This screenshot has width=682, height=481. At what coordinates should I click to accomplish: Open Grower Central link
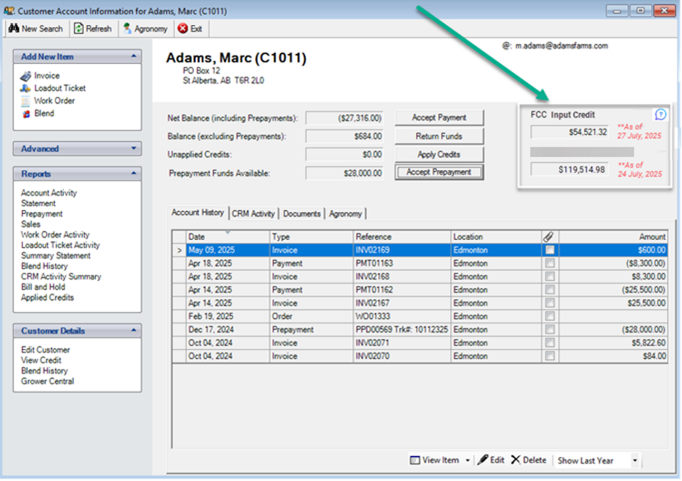point(47,381)
